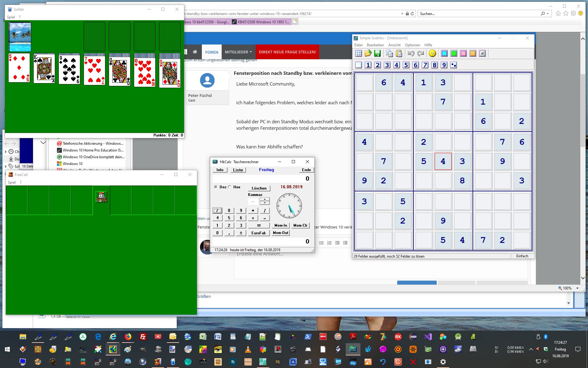This screenshot has width=588, height=368.
Task: Open the address bar history dropdown arrow
Action: (x=402, y=14)
